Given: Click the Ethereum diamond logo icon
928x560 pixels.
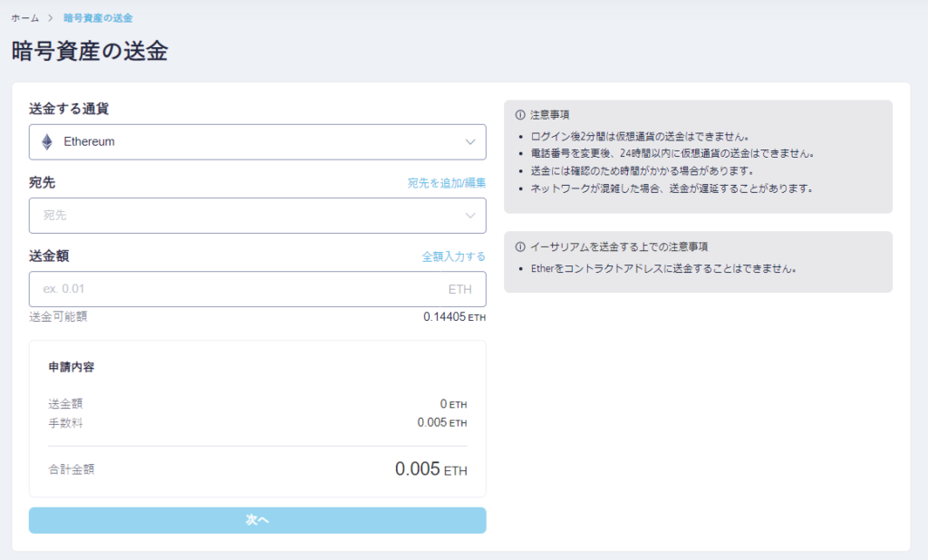Looking at the screenshot, I should (47, 142).
